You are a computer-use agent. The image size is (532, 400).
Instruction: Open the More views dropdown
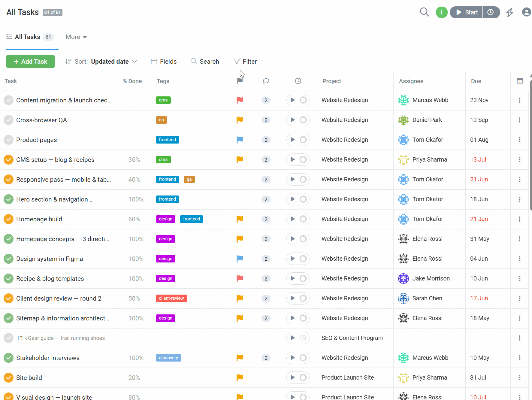(76, 37)
